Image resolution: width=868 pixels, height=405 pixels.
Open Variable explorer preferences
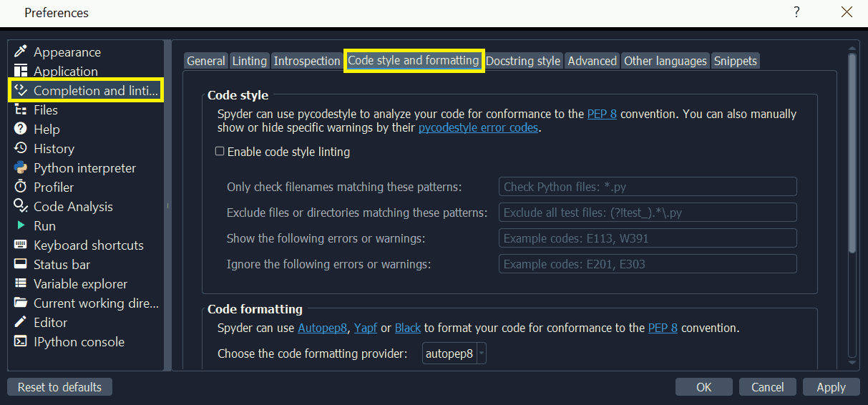coord(86,283)
